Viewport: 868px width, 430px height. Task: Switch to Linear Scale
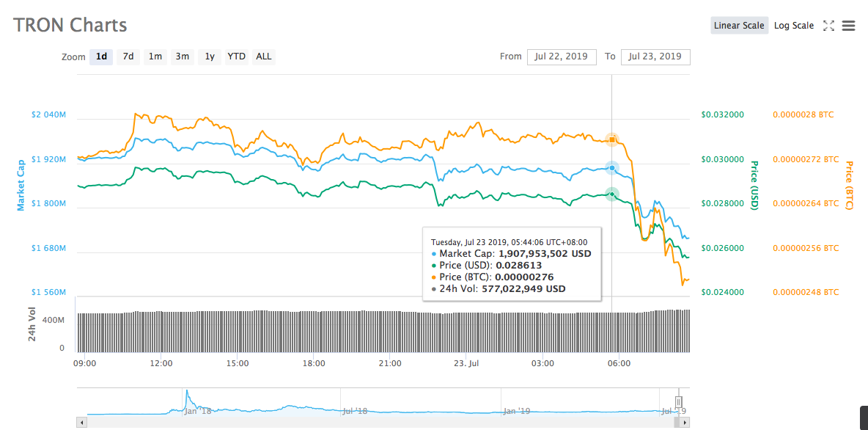(x=739, y=26)
